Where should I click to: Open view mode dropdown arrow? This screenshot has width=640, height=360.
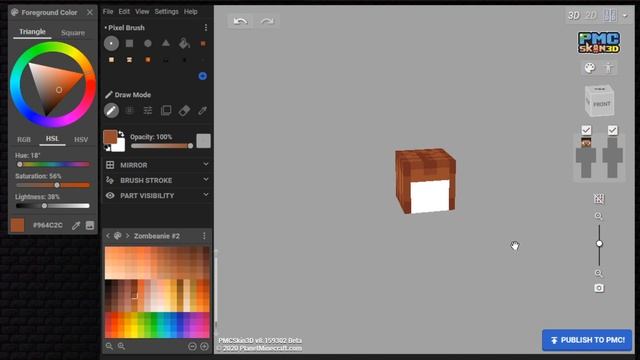pyautogui.click(x=625, y=16)
